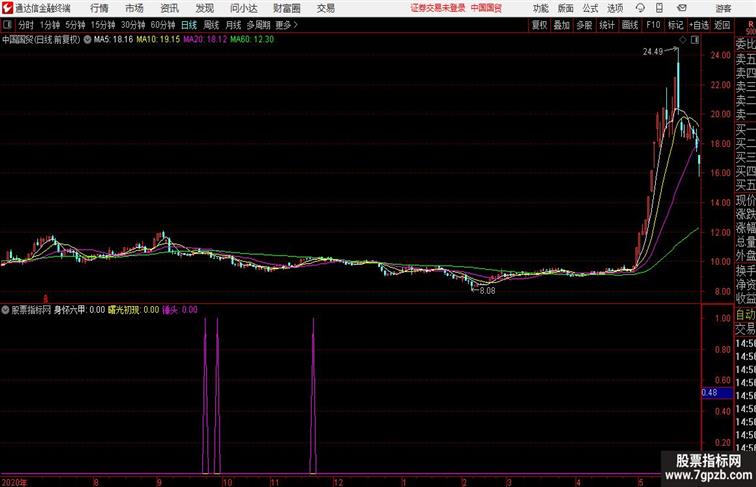Toggle the left panel icon beside 分时
Screen dimensions: 756x487
pyautogui.click(x=7, y=25)
